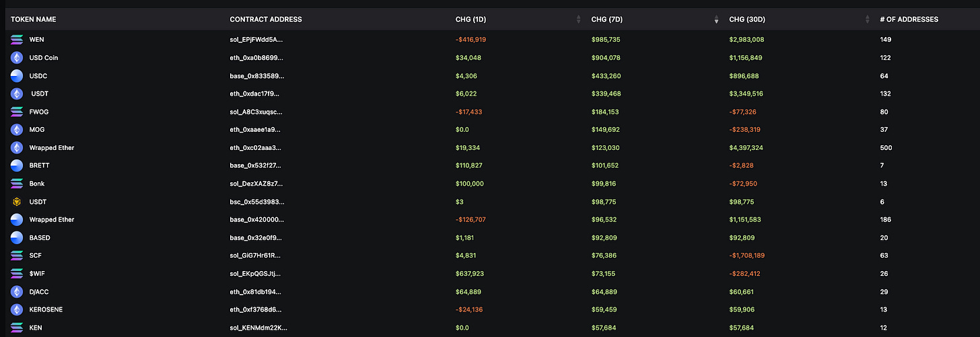Click the WEN token Solana icon
The image size is (980, 337).
17,40
